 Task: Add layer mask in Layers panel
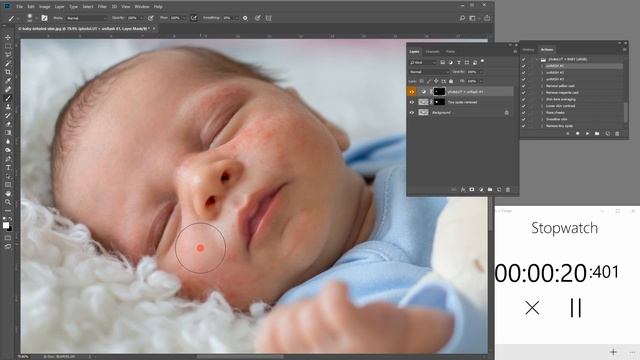(x=472, y=189)
